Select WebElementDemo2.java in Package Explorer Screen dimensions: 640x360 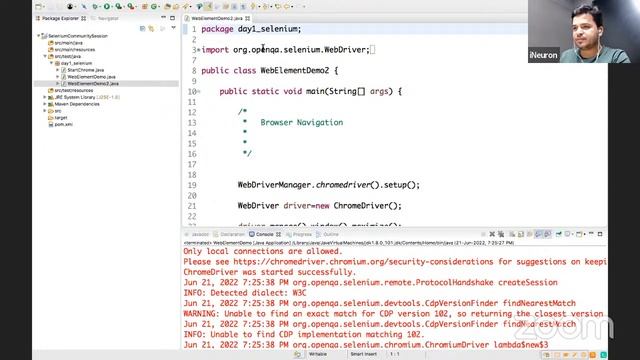[93, 84]
